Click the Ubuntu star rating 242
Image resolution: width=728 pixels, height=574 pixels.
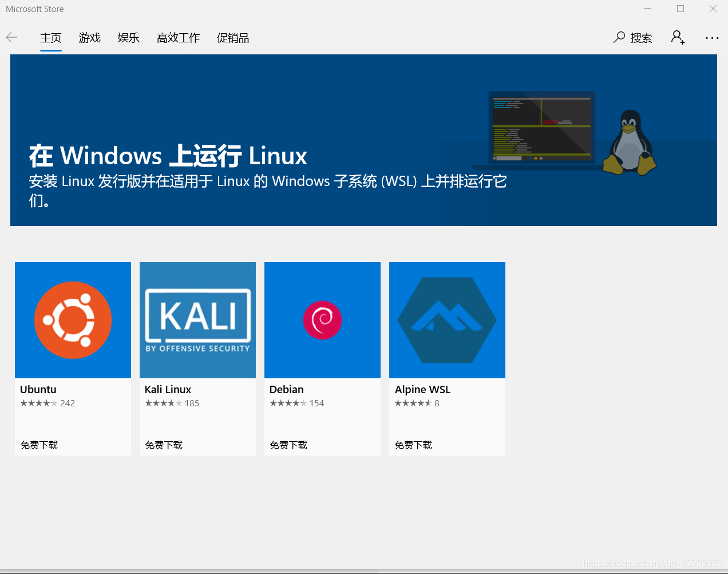click(48, 403)
